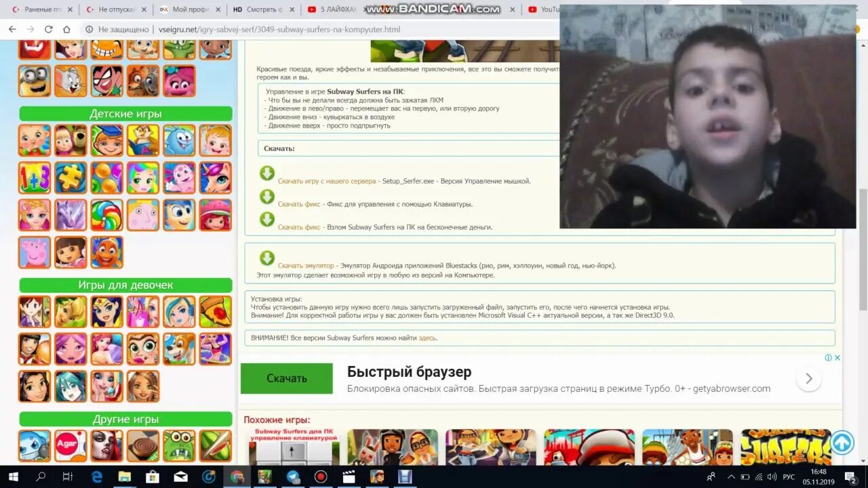The width and height of the screenshot is (868, 488).
Task: Click "Скачать фикс" link for keyboard control
Action: pos(299,204)
